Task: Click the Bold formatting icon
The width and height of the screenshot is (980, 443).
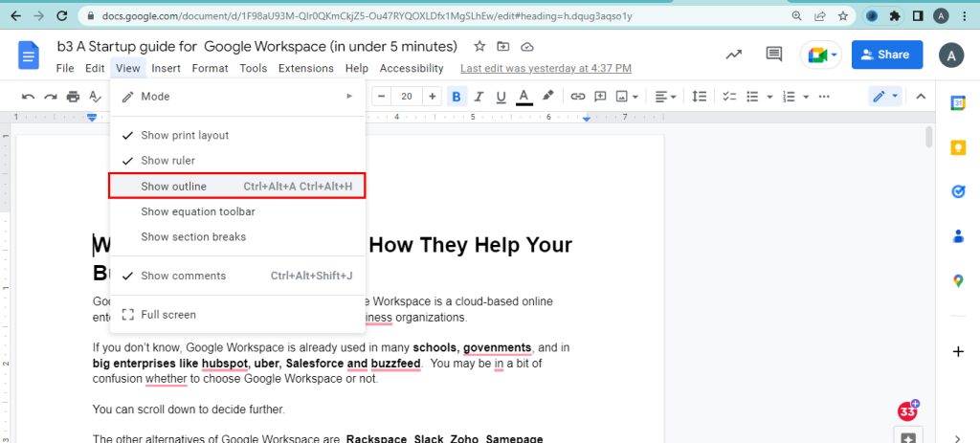Action: 457,97
